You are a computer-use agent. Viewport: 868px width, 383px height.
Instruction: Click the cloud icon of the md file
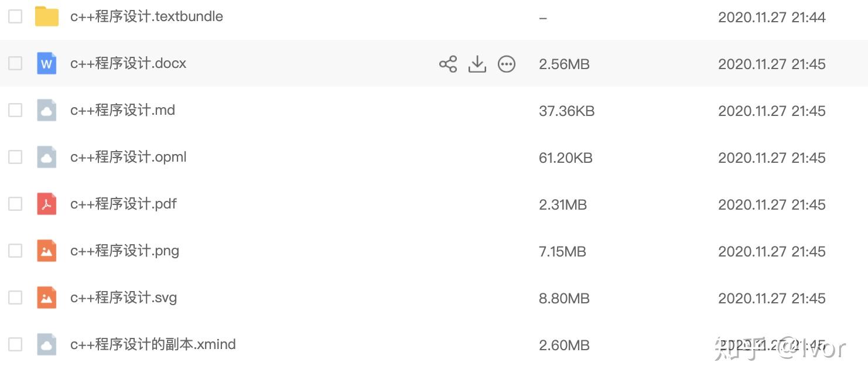click(47, 110)
